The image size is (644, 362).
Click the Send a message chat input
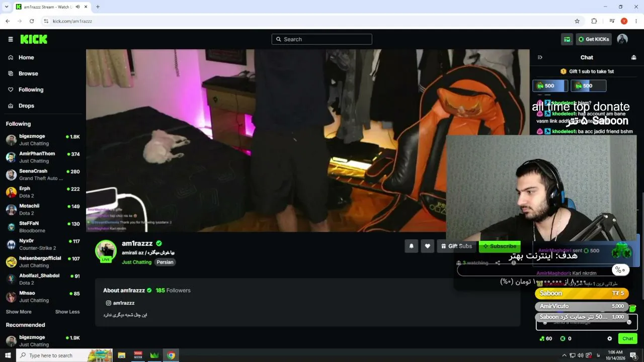pos(587,322)
